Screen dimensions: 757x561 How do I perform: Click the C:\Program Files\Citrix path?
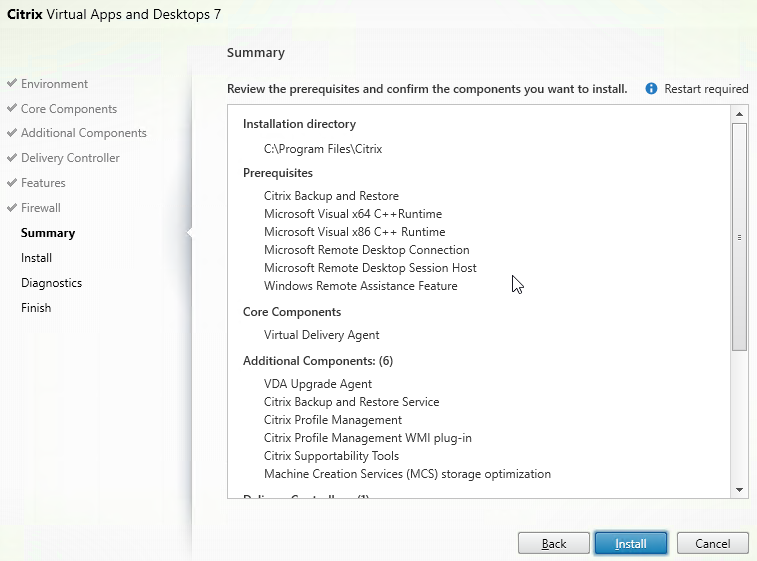tap(322, 149)
